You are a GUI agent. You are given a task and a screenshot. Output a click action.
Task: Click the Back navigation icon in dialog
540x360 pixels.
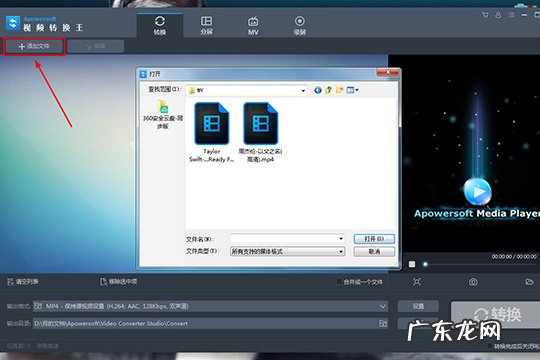tap(318, 90)
